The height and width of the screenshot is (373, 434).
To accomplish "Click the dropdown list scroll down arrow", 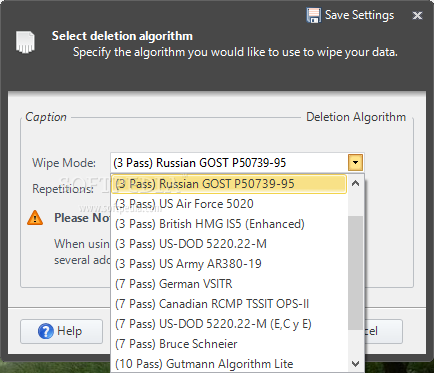I will [355, 363].
